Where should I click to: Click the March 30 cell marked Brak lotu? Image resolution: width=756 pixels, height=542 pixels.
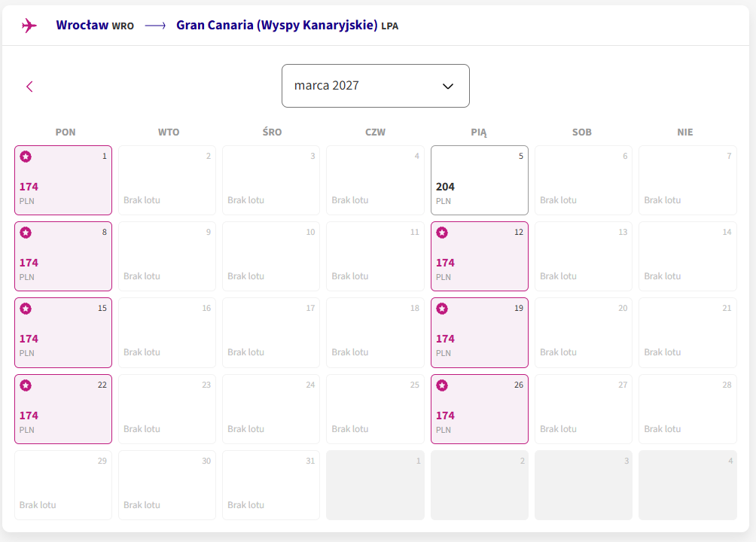[167, 485]
